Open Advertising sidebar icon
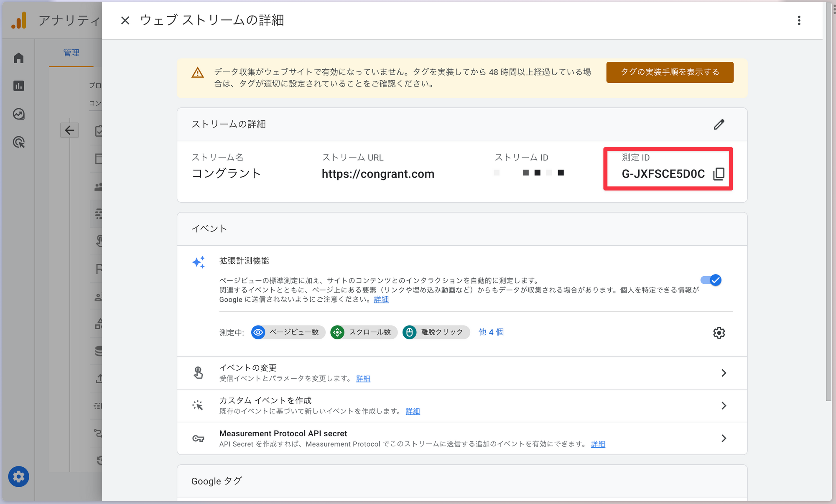 click(x=18, y=142)
